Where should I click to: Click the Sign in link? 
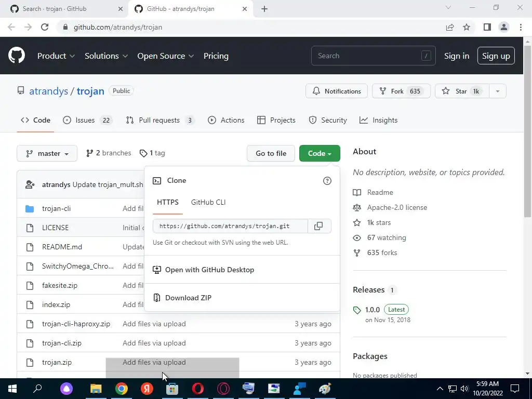click(x=457, y=56)
